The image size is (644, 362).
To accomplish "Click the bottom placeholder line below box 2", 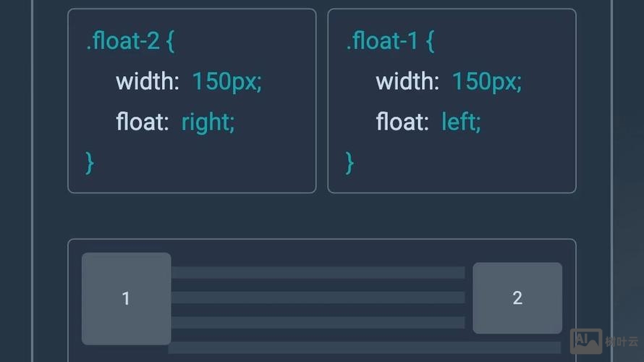I will click(x=365, y=348).
